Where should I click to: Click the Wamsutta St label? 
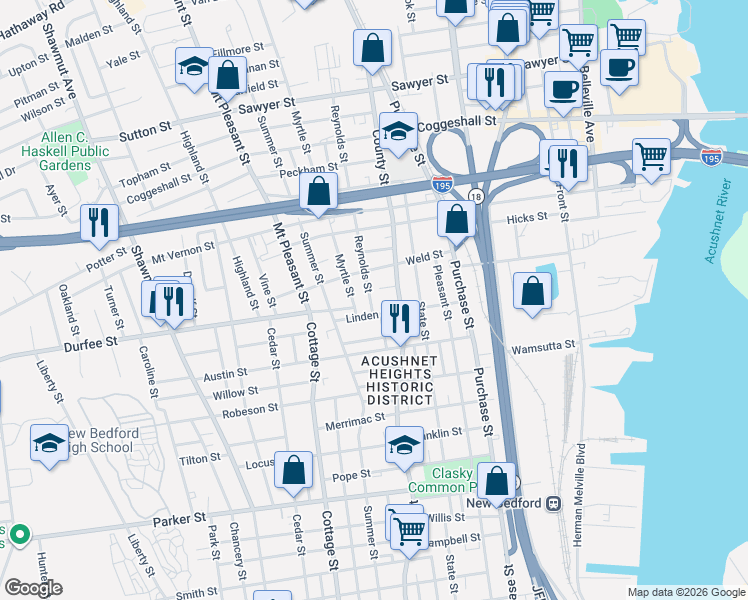[543, 347]
